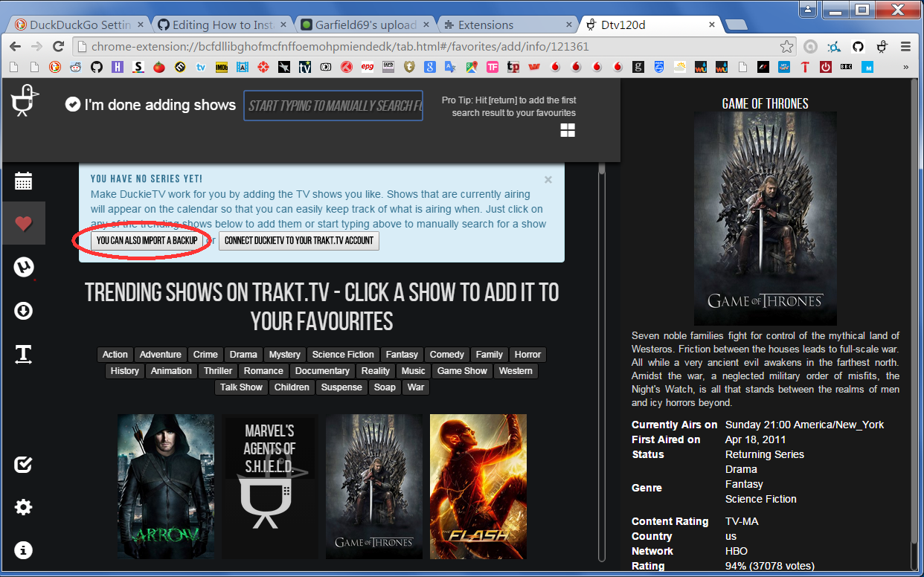The image size is (924, 577).
Task: Click the large Game of Thrones poster in details
Action: pyautogui.click(x=766, y=219)
